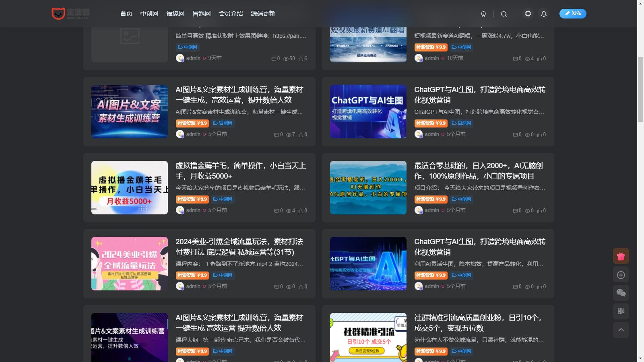This screenshot has height=362, width=644.
Task: Click 中创网 tag on 最适合零基础 post
Action: [x=461, y=199]
